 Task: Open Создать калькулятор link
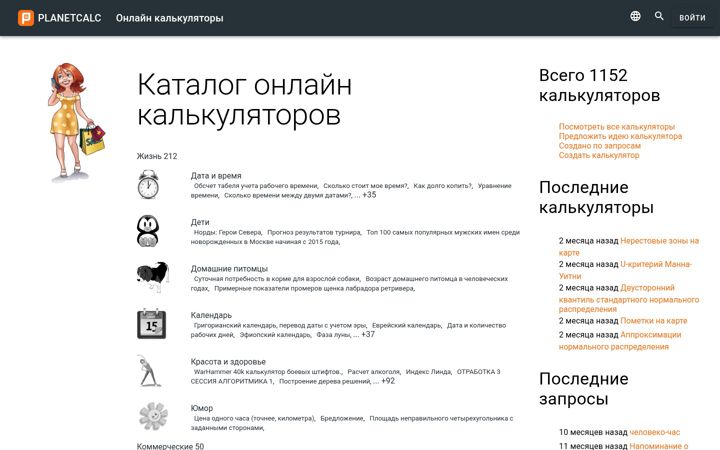[x=599, y=155]
